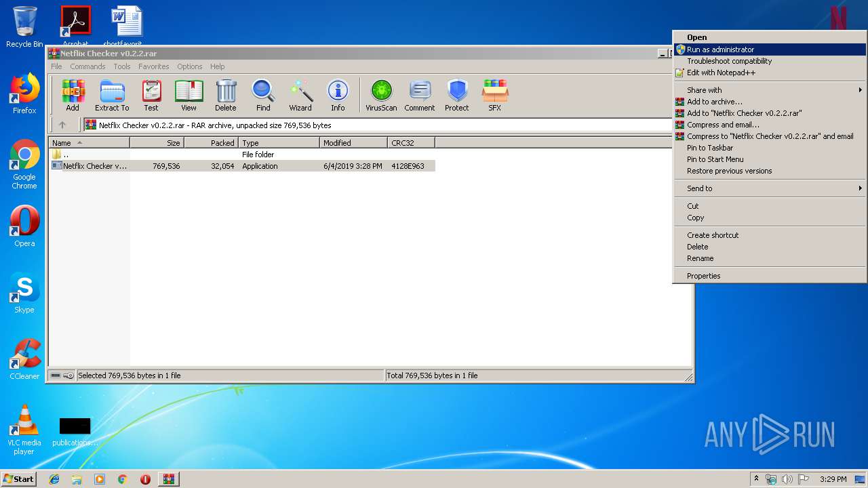Sort by Name column header
The height and width of the screenshot is (488, 868).
pyautogui.click(x=89, y=143)
